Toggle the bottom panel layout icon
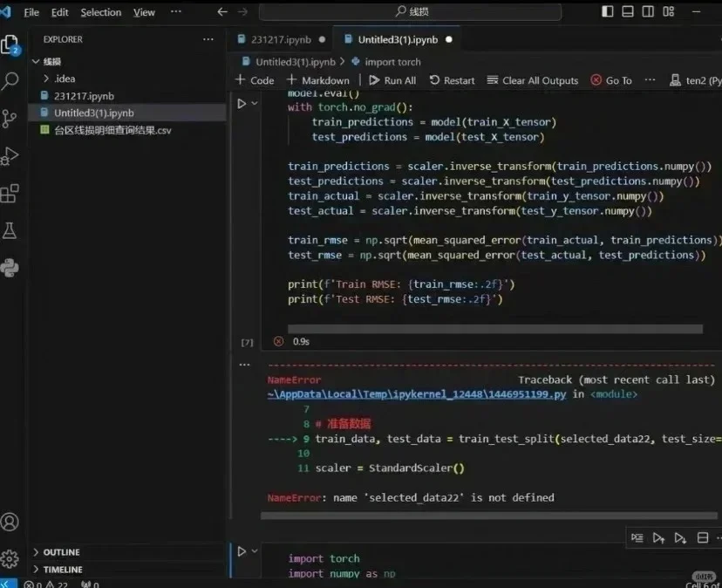The height and width of the screenshot is (588, 722). 628,11
